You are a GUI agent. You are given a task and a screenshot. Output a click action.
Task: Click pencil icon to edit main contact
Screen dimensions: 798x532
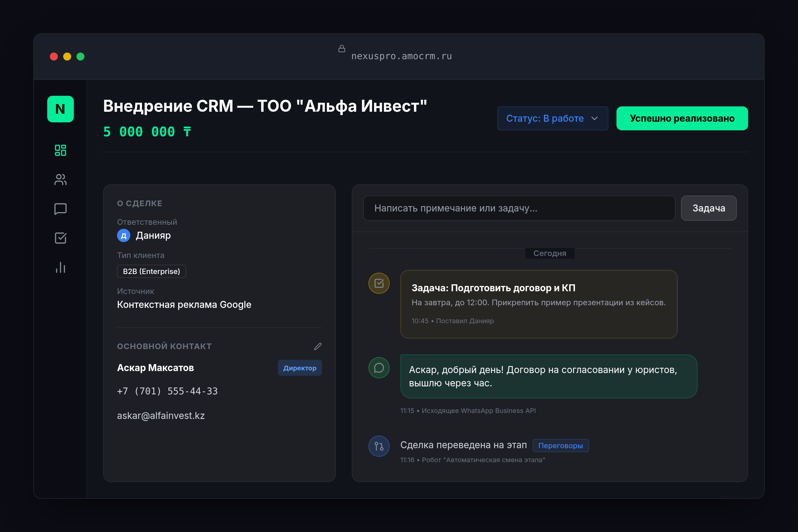(x=318, y=346)
